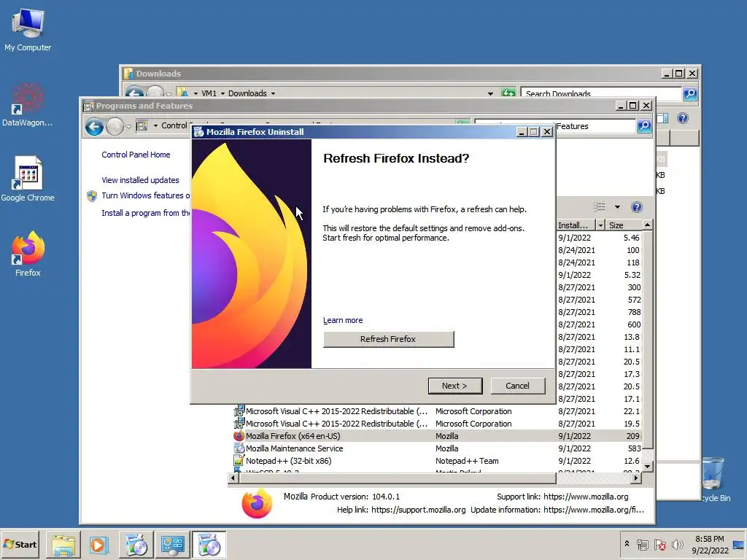747x560 pixels.
Task: Click Notepad++ program icon in list
Action: point(239,461)
